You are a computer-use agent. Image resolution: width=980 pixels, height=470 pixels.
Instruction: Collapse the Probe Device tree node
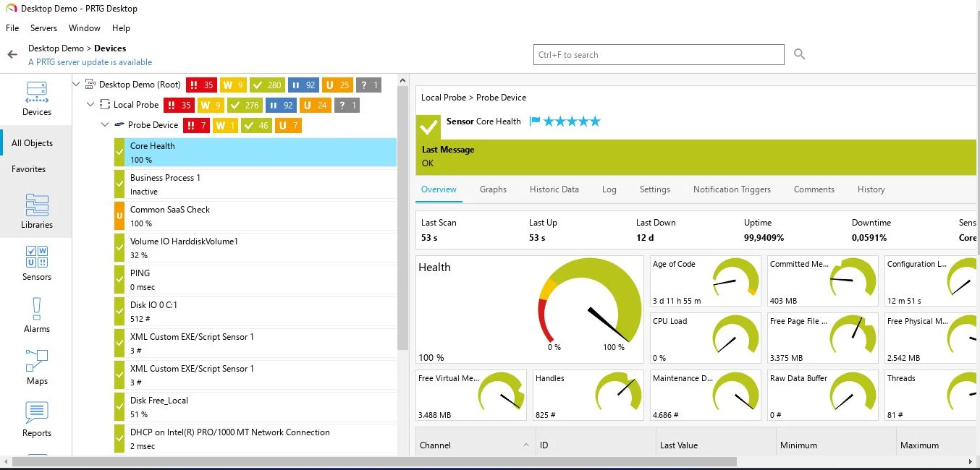105,125
